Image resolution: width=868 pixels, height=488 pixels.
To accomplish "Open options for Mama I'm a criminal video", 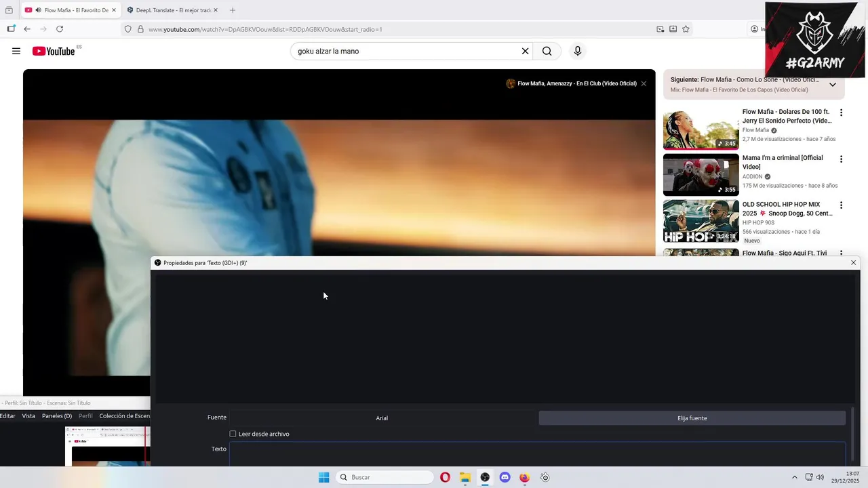I will 841,159.
